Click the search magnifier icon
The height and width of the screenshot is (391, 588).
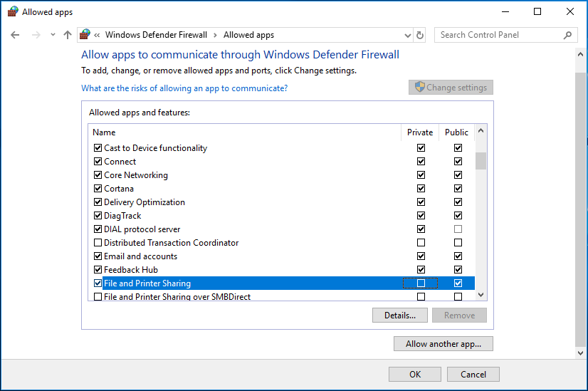point(568,35)
